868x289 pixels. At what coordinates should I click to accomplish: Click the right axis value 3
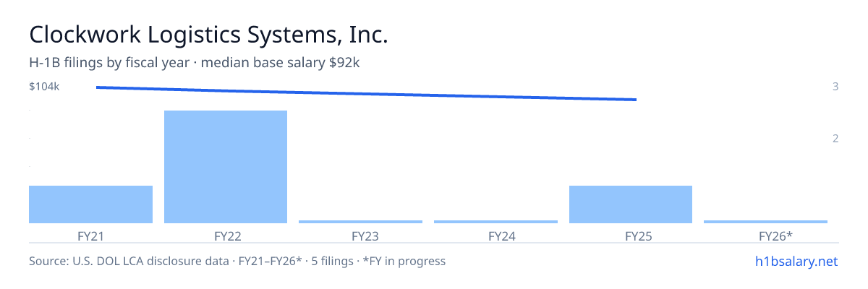835,87
